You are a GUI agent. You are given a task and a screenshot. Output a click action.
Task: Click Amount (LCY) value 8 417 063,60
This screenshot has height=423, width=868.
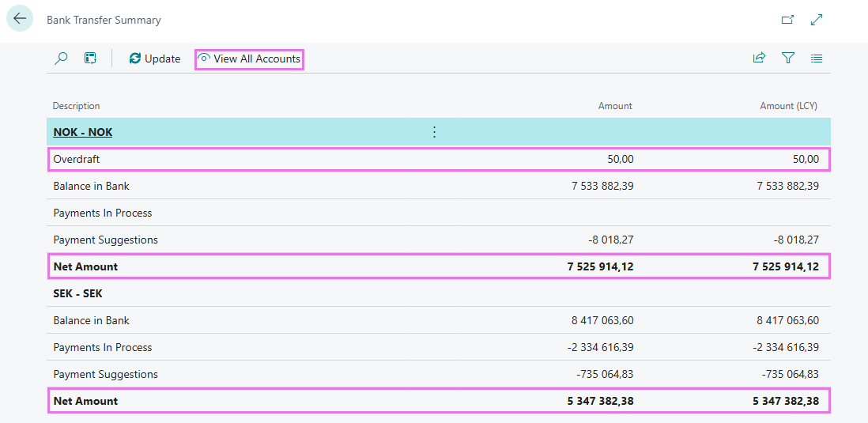pos(787,320)
